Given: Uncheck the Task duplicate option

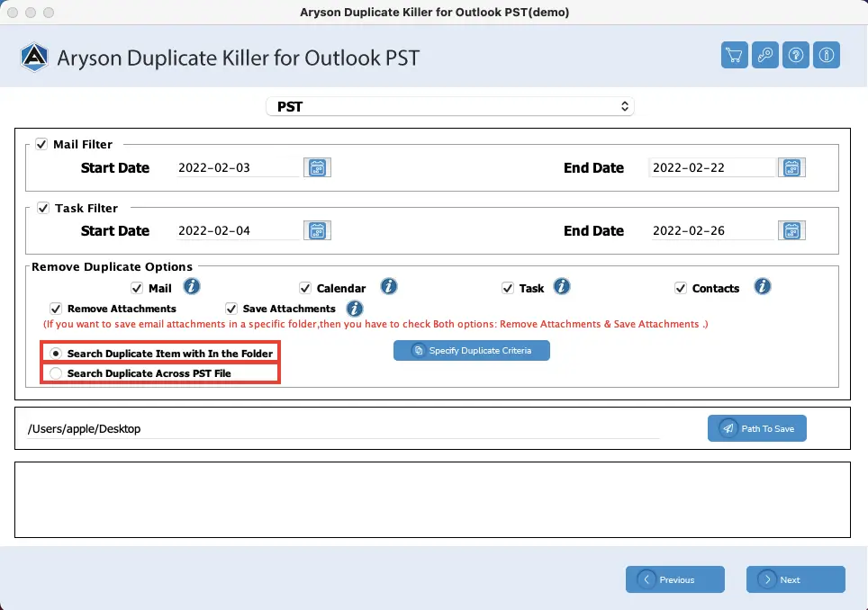Looking at the screenshot, I should [x=508, y=288].
